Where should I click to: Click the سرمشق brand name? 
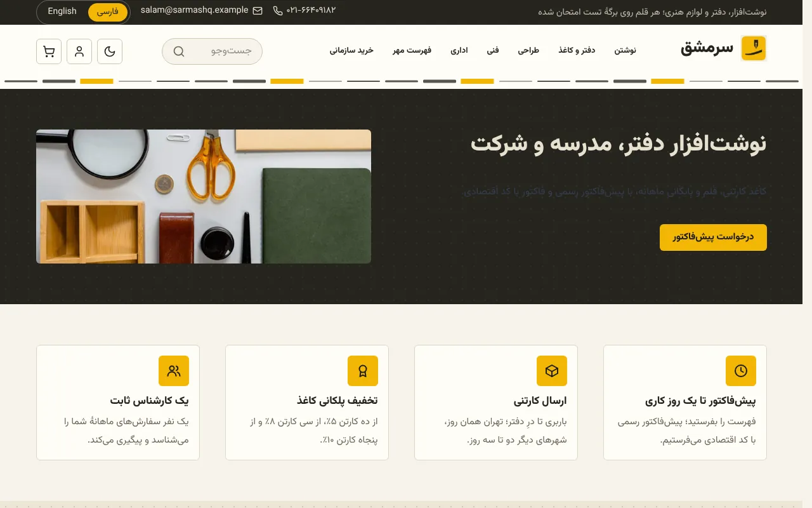pyautogui.click(x=707, y=48)
